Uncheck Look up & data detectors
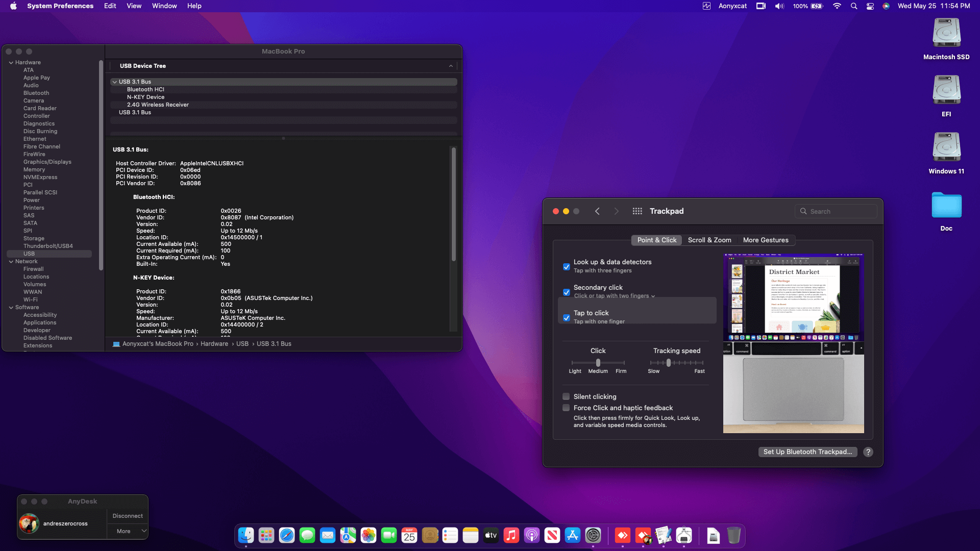This screenshot has height=551, width=980. coord(567,267)
